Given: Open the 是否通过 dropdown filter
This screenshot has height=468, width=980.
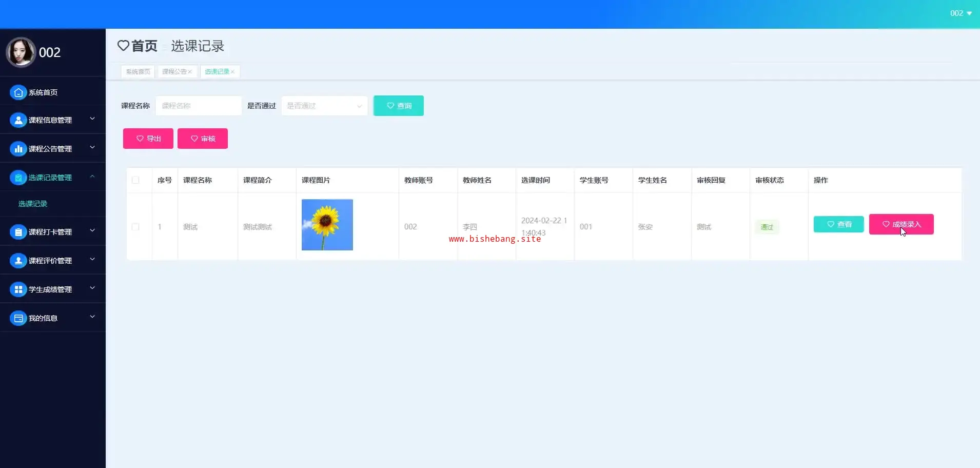Looking at the screenshot, I should 324,106.
